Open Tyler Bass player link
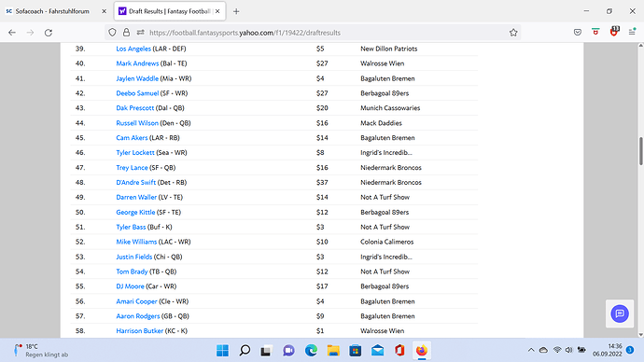Screen dimensions: 644x362 point(131,227)
